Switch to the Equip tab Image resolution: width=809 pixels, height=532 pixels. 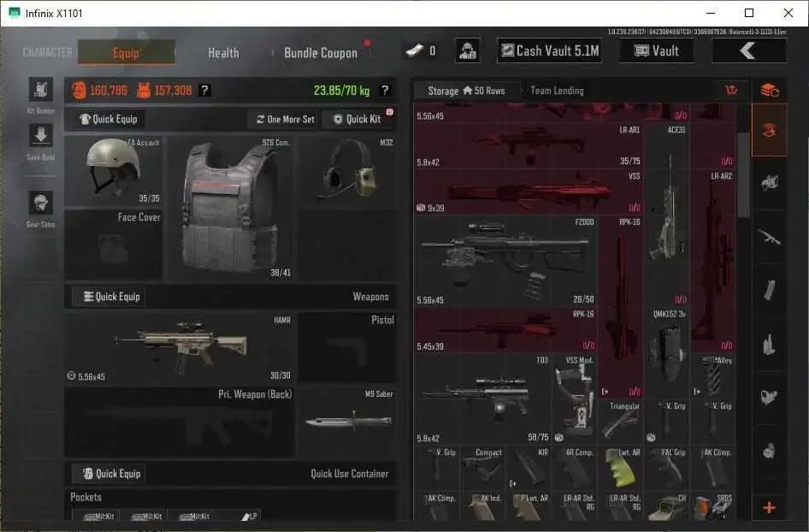(127, 53)
